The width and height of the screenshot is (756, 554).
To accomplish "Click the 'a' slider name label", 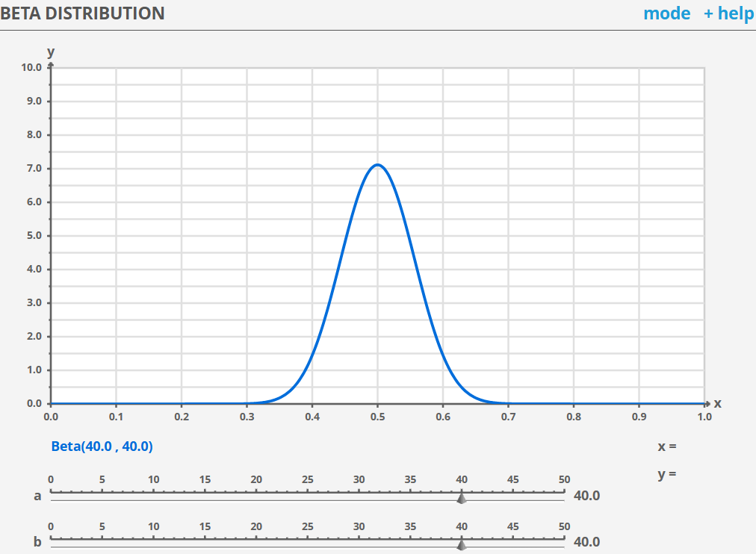I will tap(37, 496).
